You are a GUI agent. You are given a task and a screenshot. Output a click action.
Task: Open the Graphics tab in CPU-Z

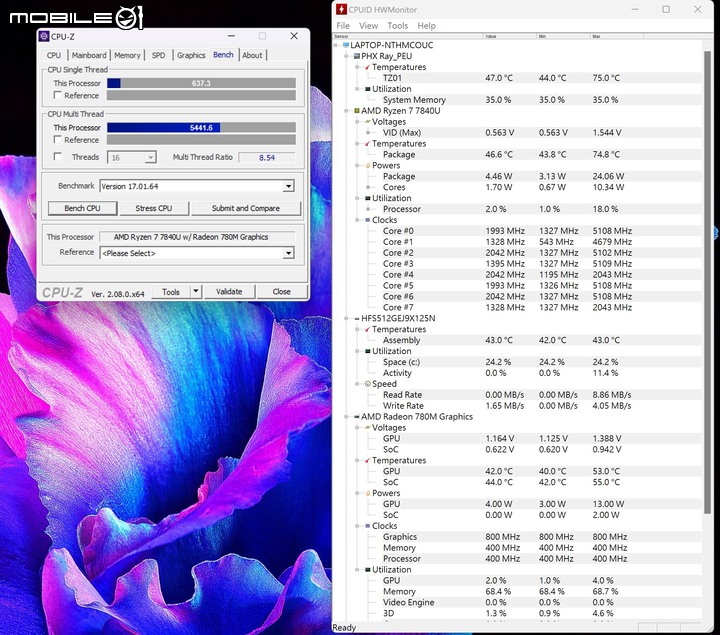pyautogui.click(x=191, y=55)
